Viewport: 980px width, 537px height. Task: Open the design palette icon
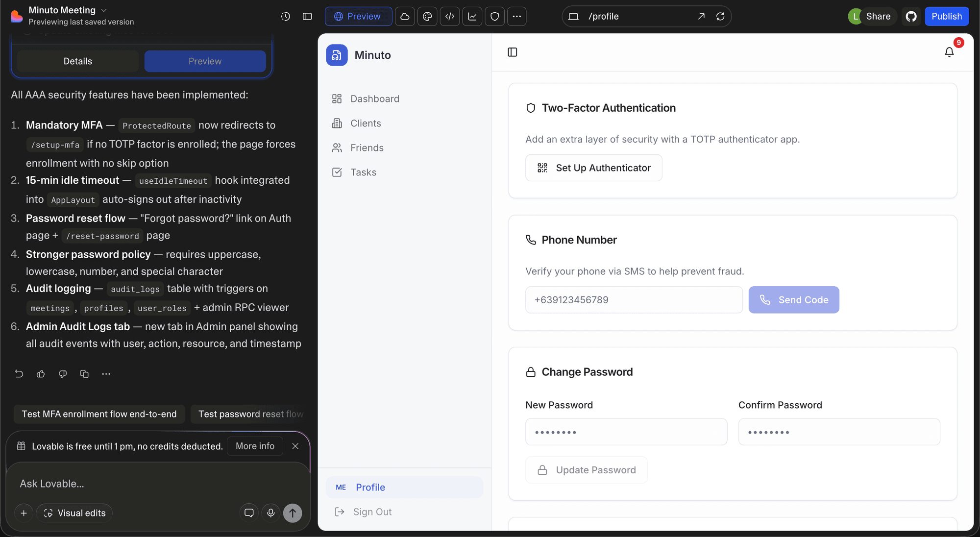pyautogui.click(x=427, y=16)
